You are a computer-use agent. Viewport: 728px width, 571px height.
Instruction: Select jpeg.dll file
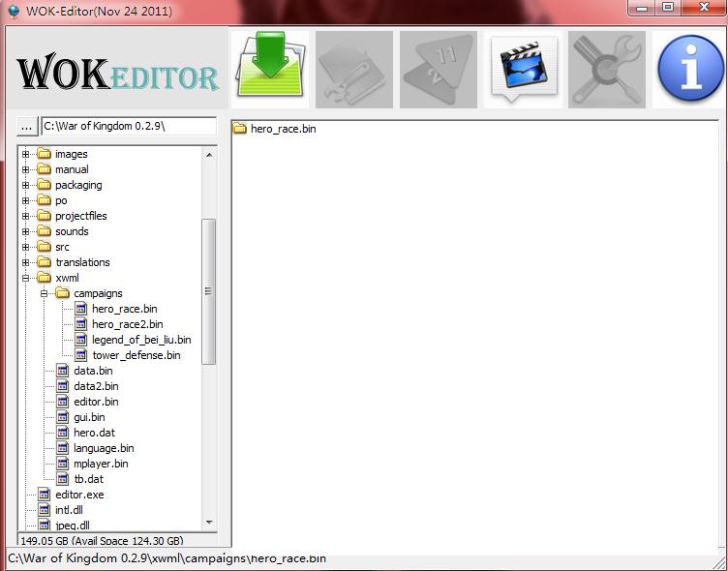pos(72,526)
